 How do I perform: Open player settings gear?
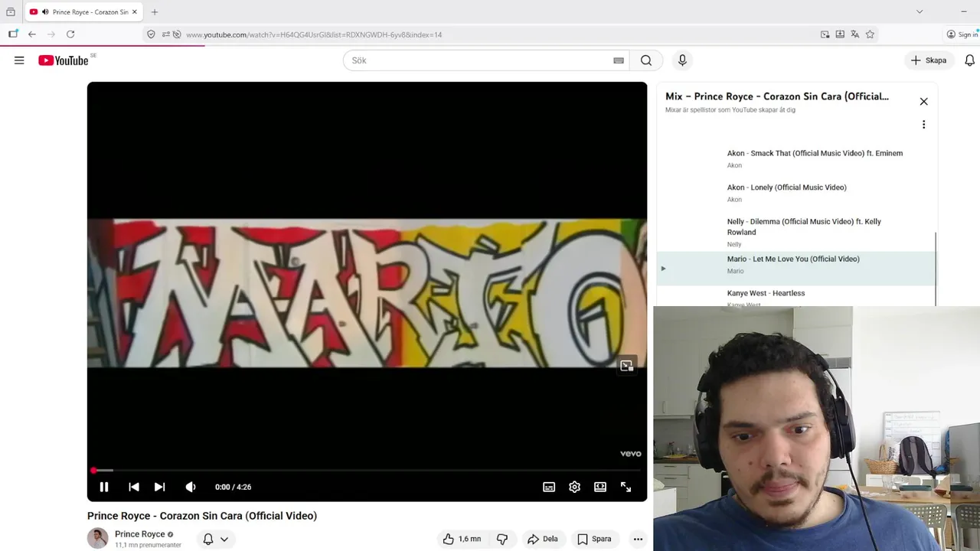pyautogui.click(x=575, y=487)
